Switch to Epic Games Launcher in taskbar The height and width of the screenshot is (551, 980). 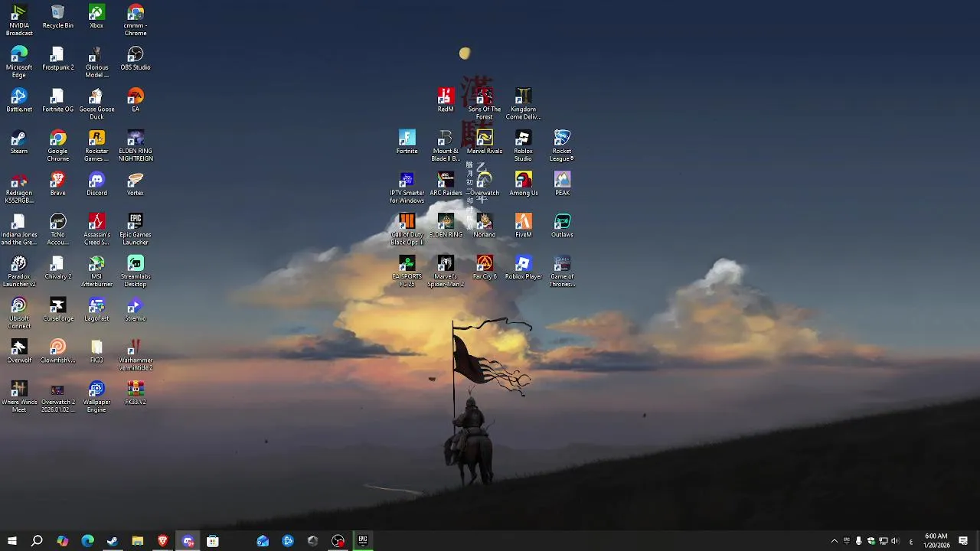363,541
